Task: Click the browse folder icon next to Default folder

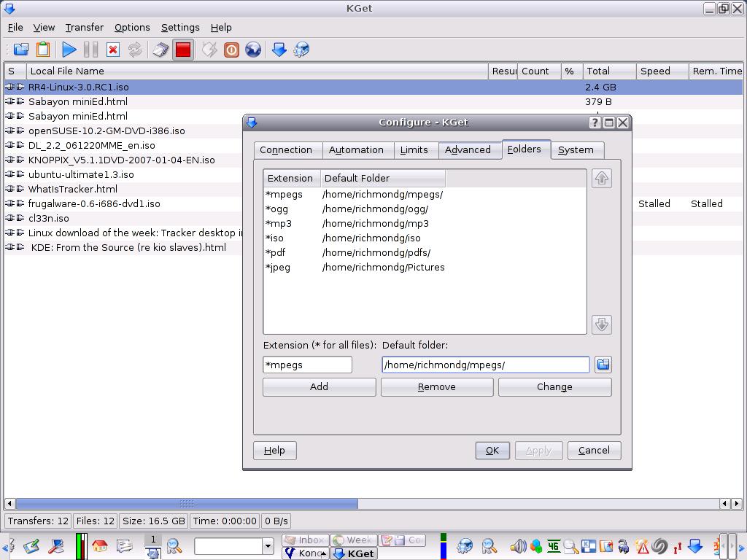Action: (603, 365)
